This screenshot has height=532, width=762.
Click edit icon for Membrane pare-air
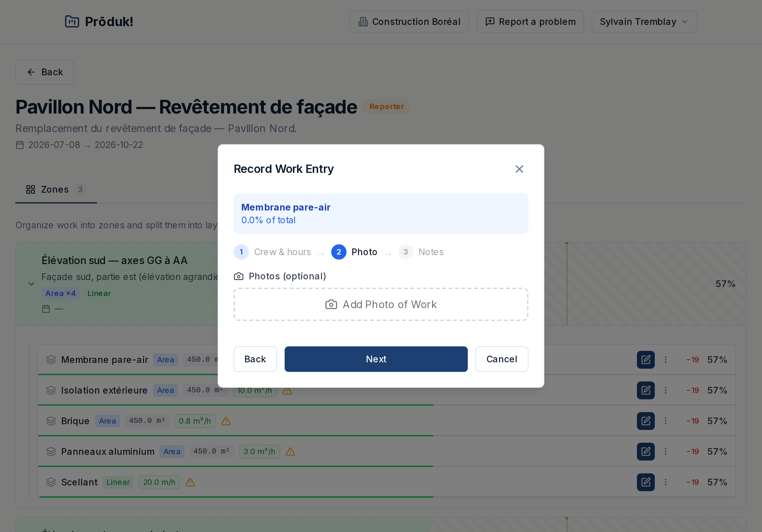[646, 359]
